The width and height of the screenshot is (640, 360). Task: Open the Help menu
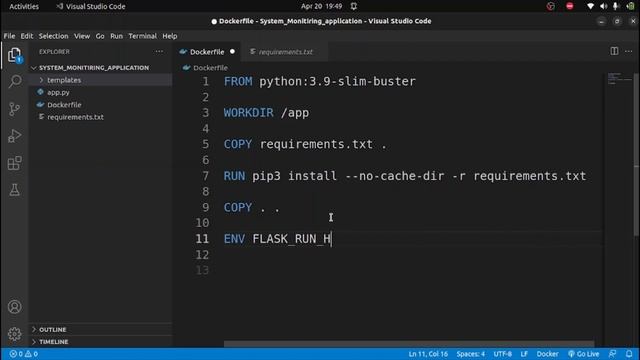click(x=170, y=36)
